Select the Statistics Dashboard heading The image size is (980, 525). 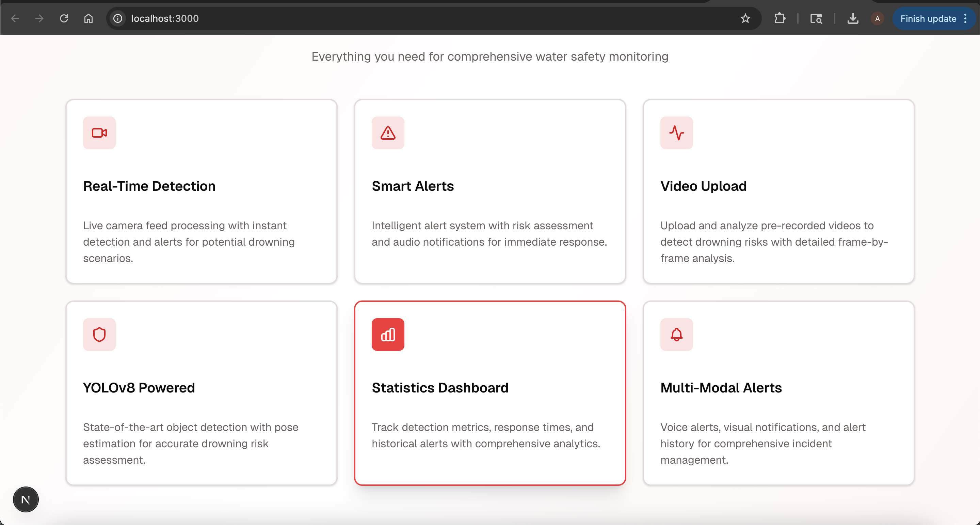coord(440,388)
